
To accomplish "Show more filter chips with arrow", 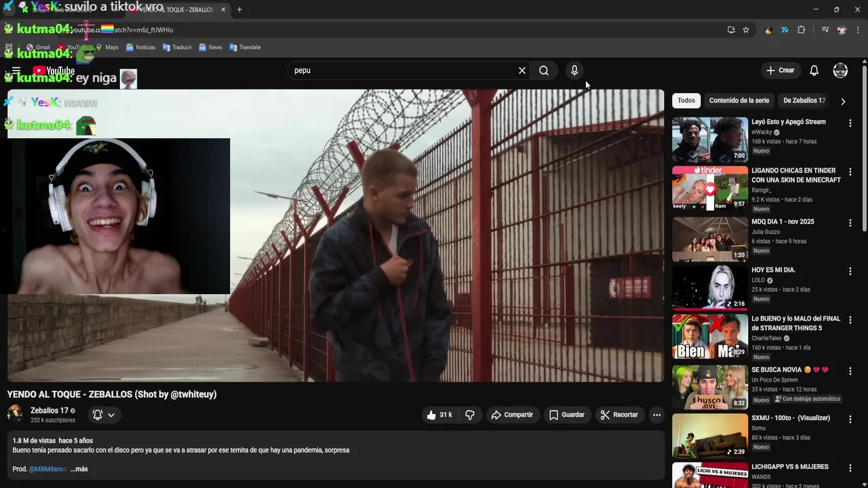I will (843, 101).
